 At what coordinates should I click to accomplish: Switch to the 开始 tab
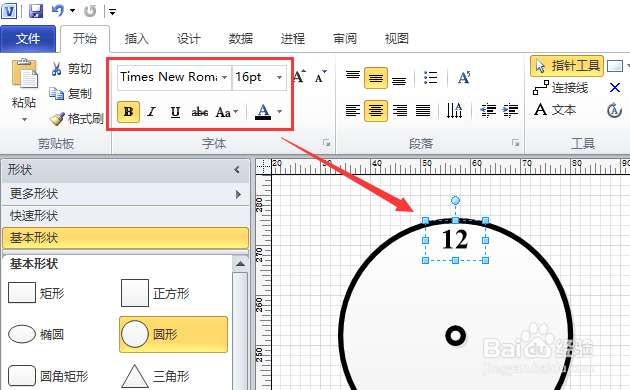coord(85,39)
